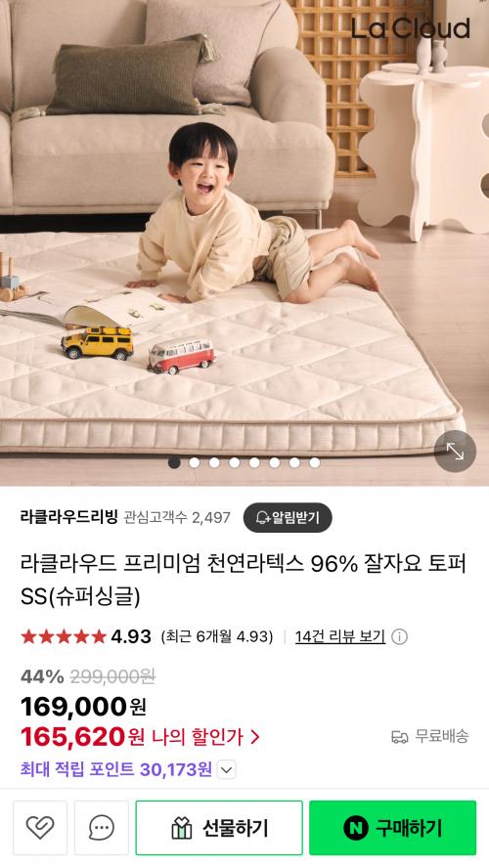Image resolution: width=489 pixels, height=868 pixels.
Task: Click 알림받기 notification bell button
Action: tap(288, 518)
